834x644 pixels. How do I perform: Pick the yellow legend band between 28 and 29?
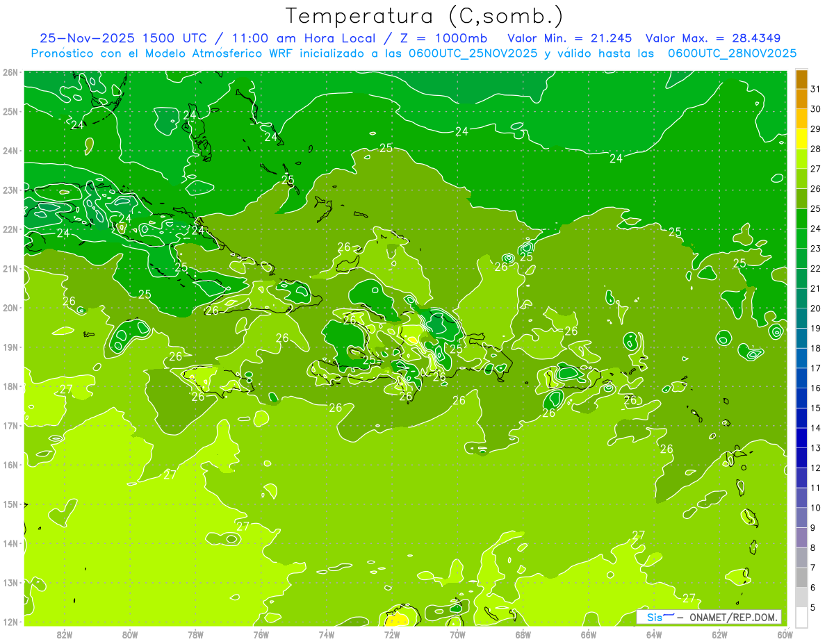pyautogui.click(x=801, y=138)
